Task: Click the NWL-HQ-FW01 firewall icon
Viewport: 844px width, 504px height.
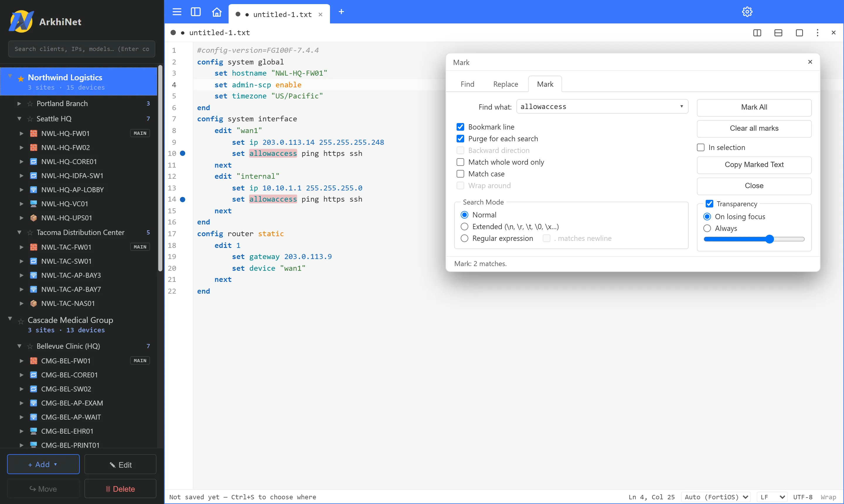Action: click(x=33, y=133)
